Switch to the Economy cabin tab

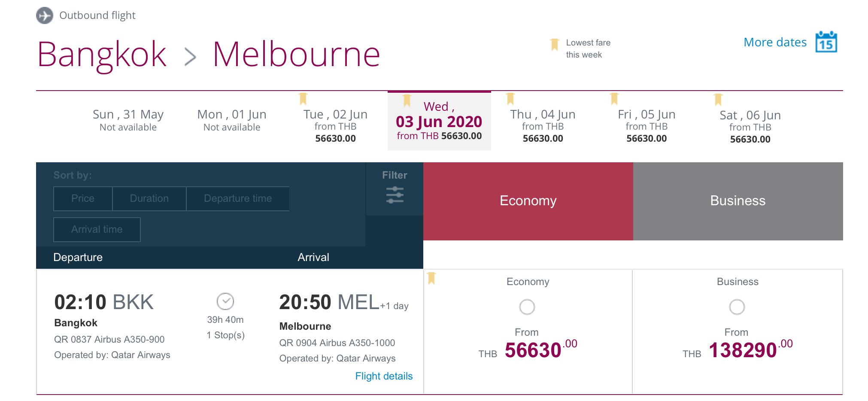[528, 201]
